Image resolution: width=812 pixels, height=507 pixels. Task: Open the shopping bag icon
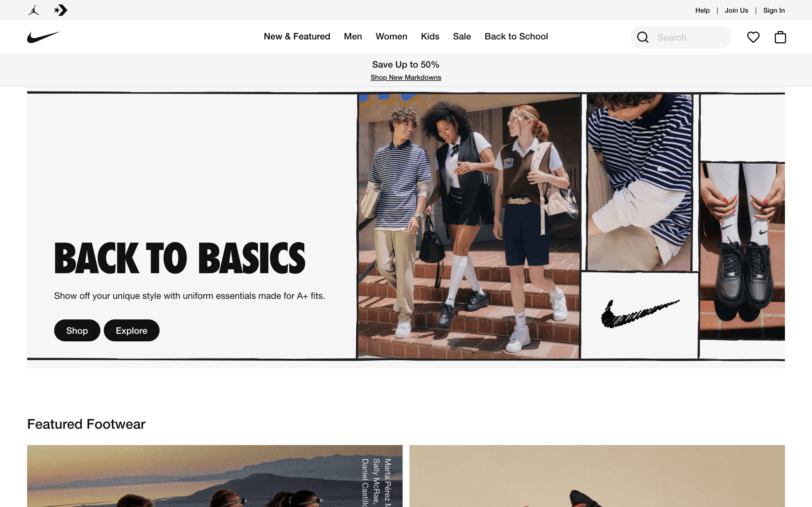point(780,37)
